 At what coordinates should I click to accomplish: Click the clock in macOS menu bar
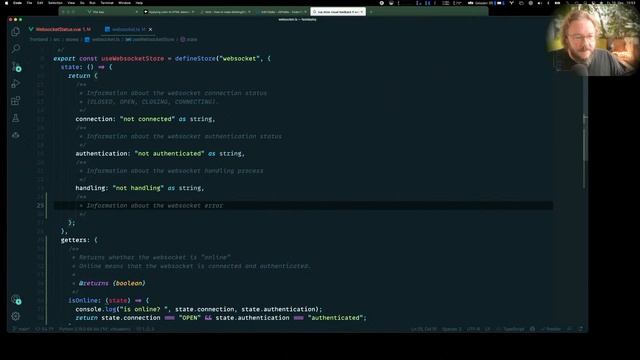tap(620, 3)
